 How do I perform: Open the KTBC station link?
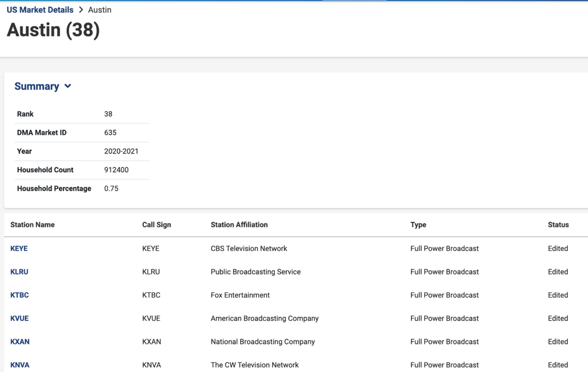[20, 295]
